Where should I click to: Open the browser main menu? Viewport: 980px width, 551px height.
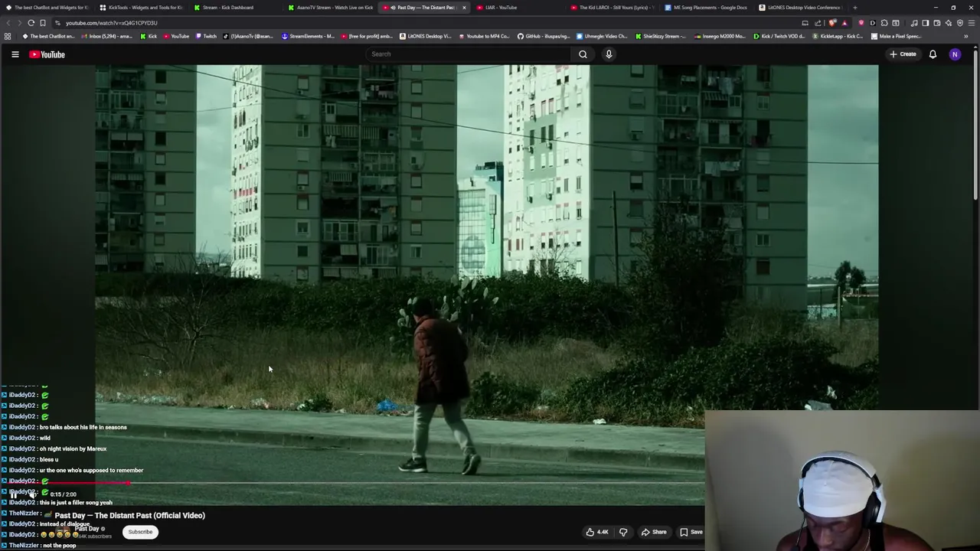coord(972,23)
